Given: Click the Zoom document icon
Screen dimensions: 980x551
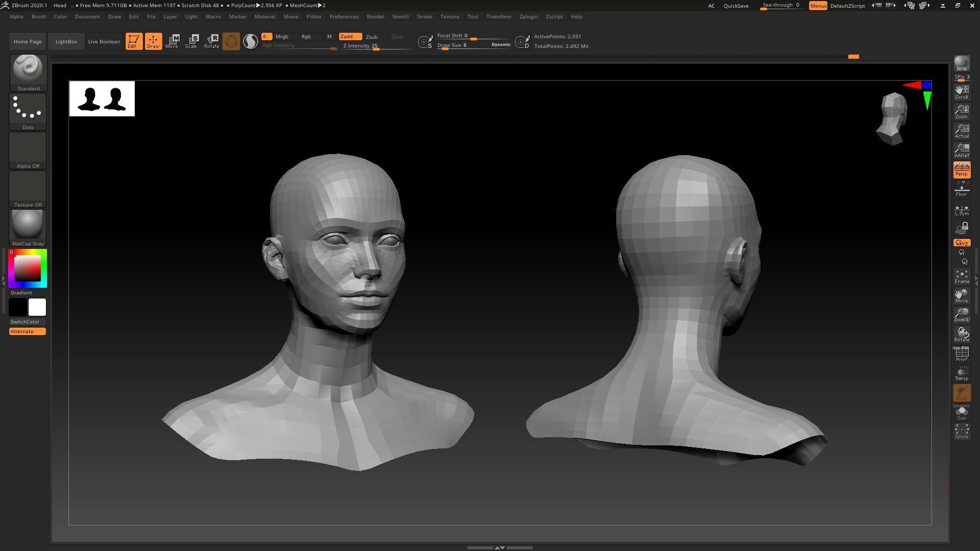Looking at the screenshot, I should pos(962,112).
